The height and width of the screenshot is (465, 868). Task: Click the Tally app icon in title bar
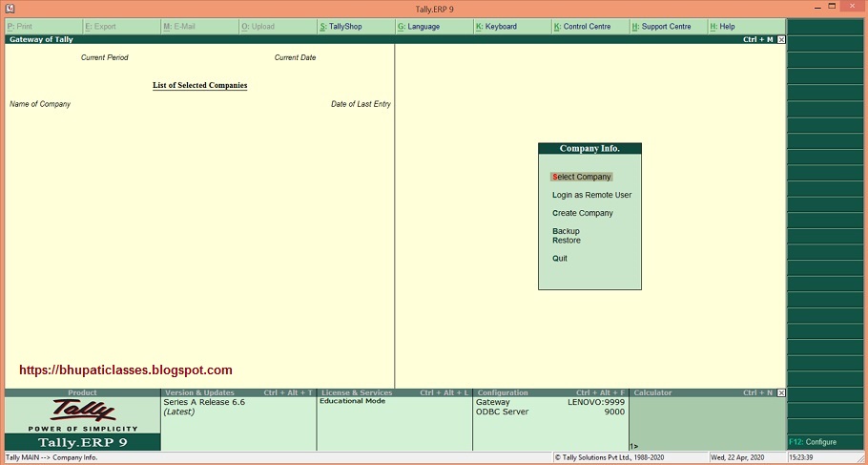(10, 9)
